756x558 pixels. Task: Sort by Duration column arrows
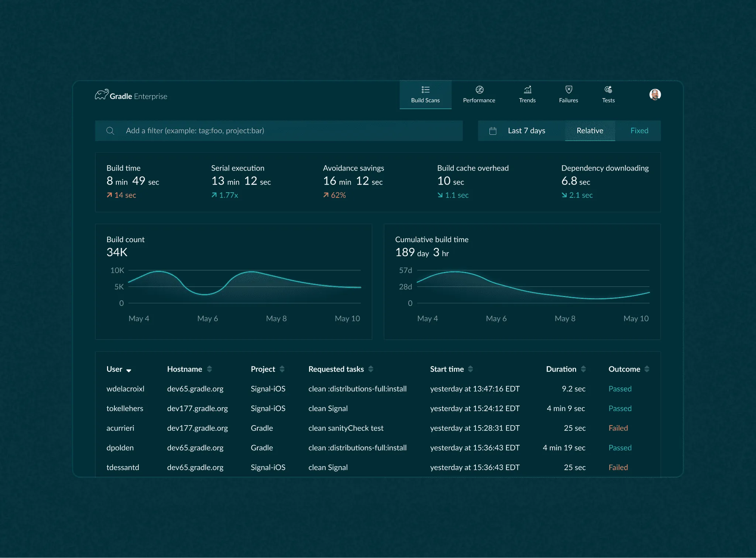click(x=583, y=369)
